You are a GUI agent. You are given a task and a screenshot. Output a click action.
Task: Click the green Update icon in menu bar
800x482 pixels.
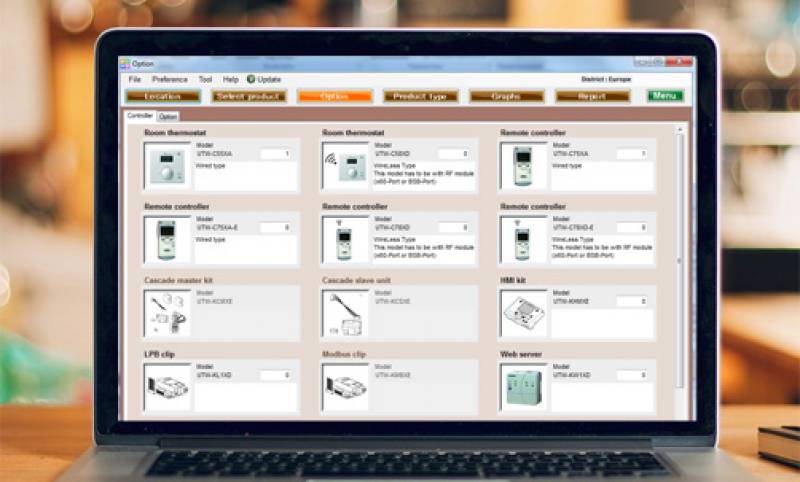pos(251,79)
